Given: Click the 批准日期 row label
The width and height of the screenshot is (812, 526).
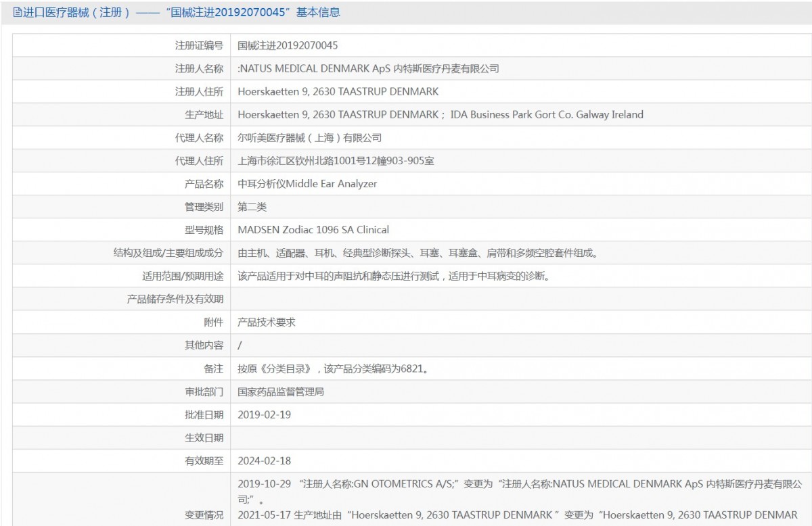Looking at the screenshot, I should (x=204, y=414).
